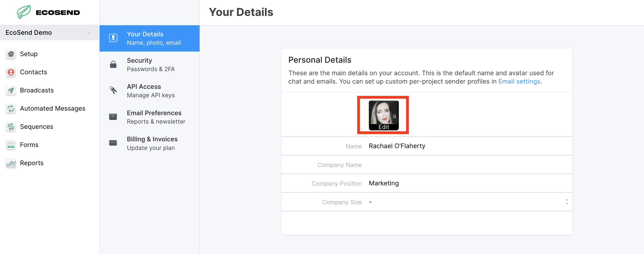The height and width of the screenshot is (254, 644).
Task: Click the EcoSend leaf logo
Action: pos(24,12)
